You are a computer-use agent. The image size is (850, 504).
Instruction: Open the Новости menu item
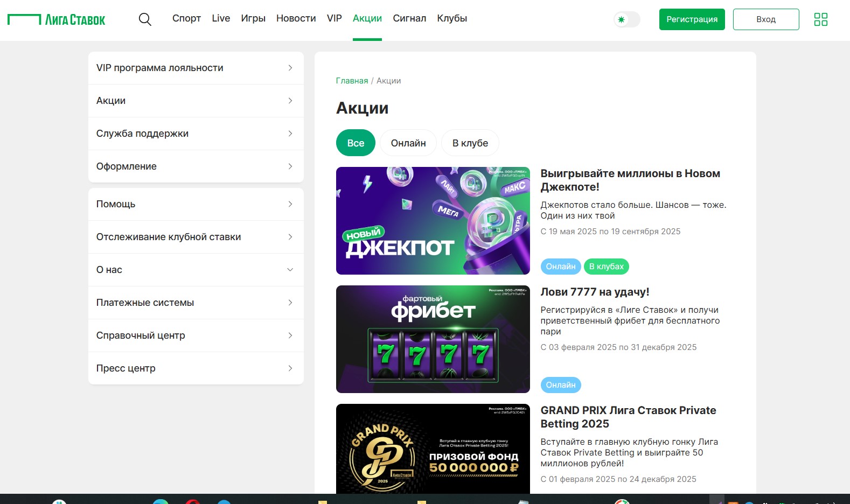[296, 18]
